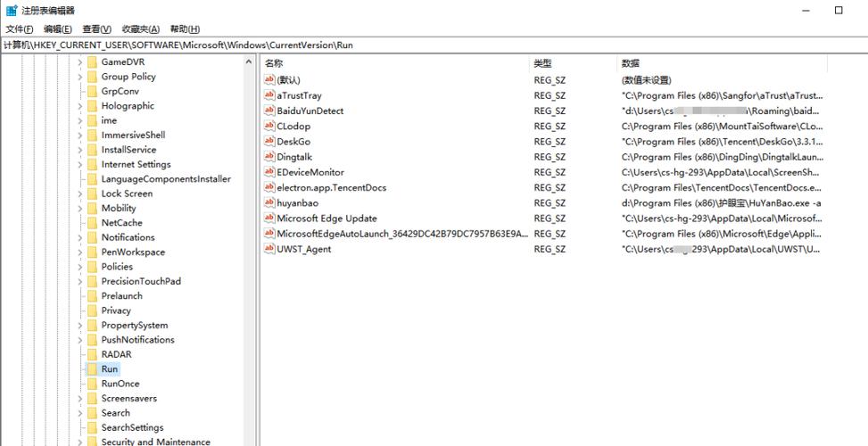868x446 pixels.
Task: Click the Run key folder icon
Action: pos(92,369)
